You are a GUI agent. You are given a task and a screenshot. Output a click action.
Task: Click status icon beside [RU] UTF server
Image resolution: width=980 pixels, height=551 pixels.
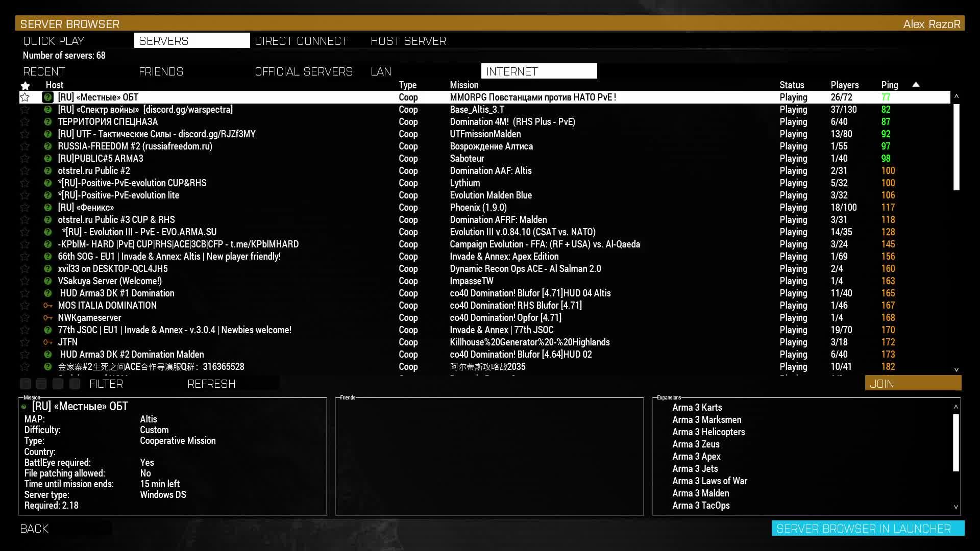47,134
